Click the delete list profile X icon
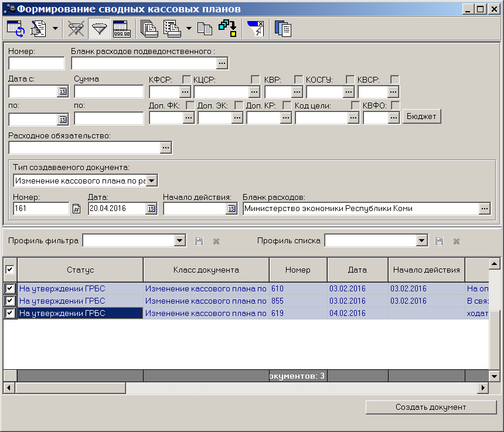504x432 pixels. coord(457,241)
